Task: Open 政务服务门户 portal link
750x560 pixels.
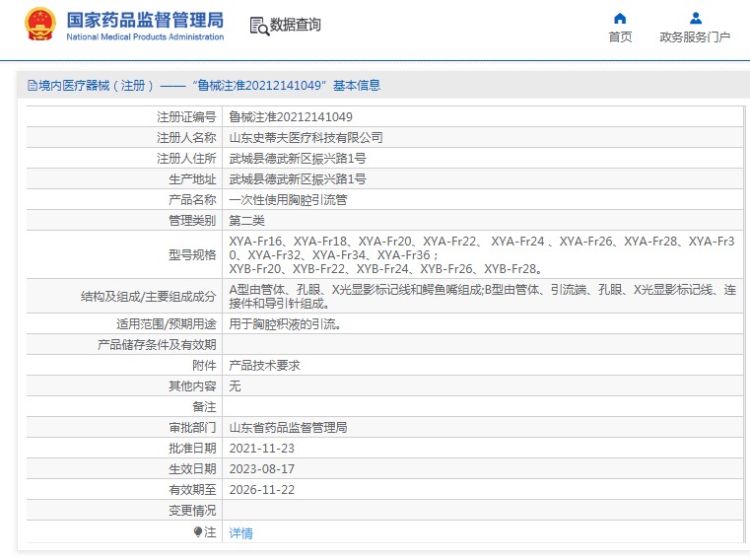Action: (x=695, y=36)
